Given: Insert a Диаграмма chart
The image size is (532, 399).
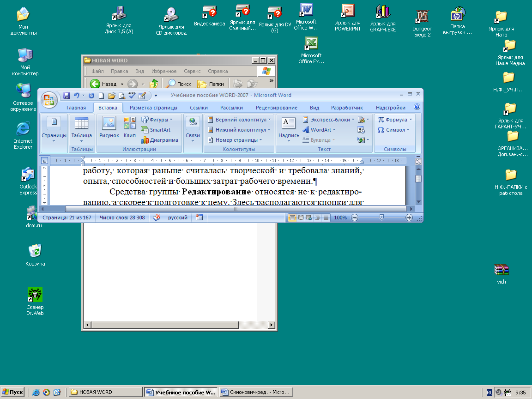Looking at the screenshot, I should (159, 140).
